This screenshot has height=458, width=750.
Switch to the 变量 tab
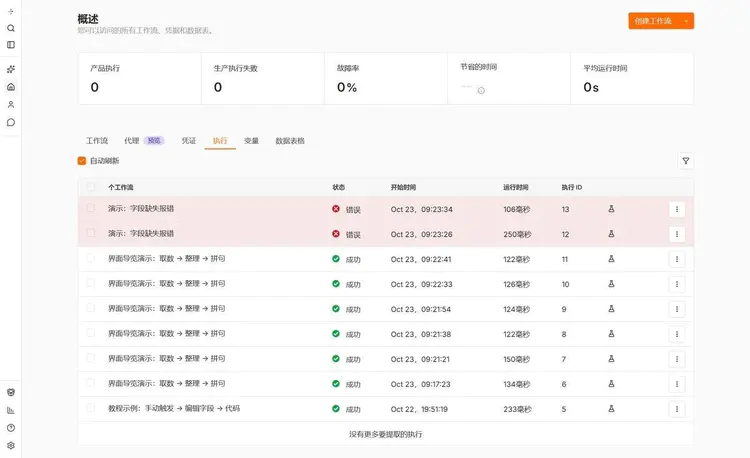251,141
